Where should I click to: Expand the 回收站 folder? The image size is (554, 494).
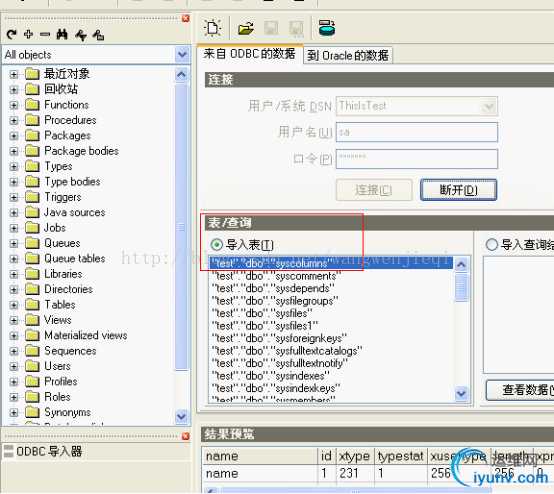click(14, 89)
